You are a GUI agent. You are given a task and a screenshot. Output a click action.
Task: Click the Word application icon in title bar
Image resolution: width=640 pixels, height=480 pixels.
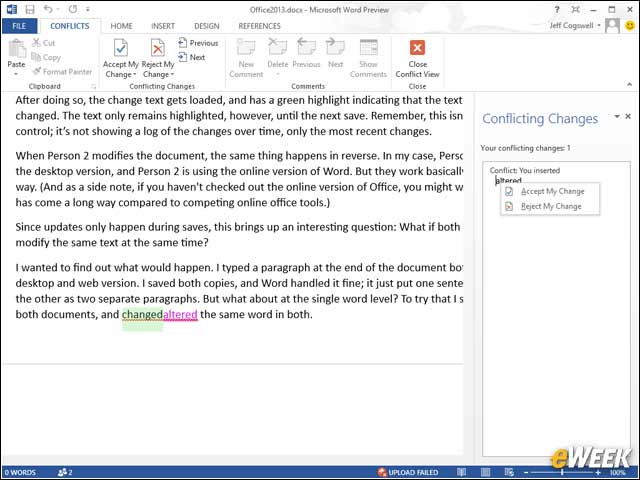point(11,9)
